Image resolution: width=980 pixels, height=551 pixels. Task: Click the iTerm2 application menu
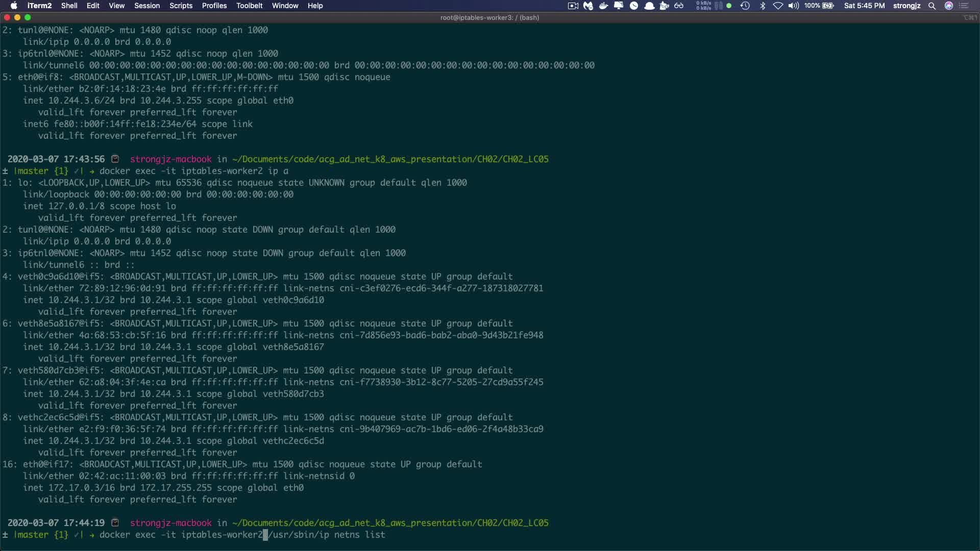(39, 6)
